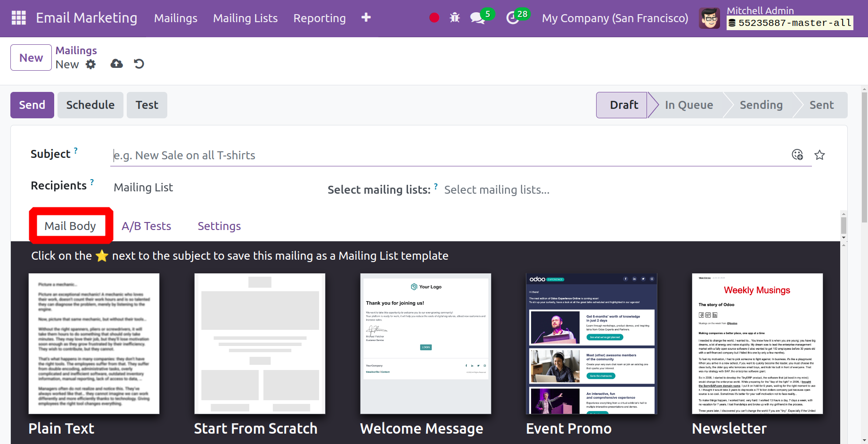Toggle the favorite star next to subject
Viewport: 868px width, 444px height.
(x=819, y=155)
